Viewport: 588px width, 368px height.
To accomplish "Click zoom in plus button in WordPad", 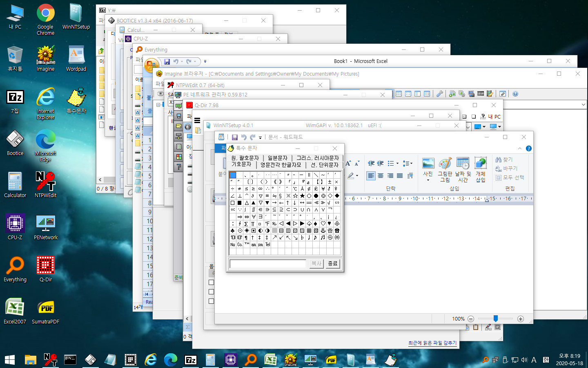I will [x=520, y=319].
